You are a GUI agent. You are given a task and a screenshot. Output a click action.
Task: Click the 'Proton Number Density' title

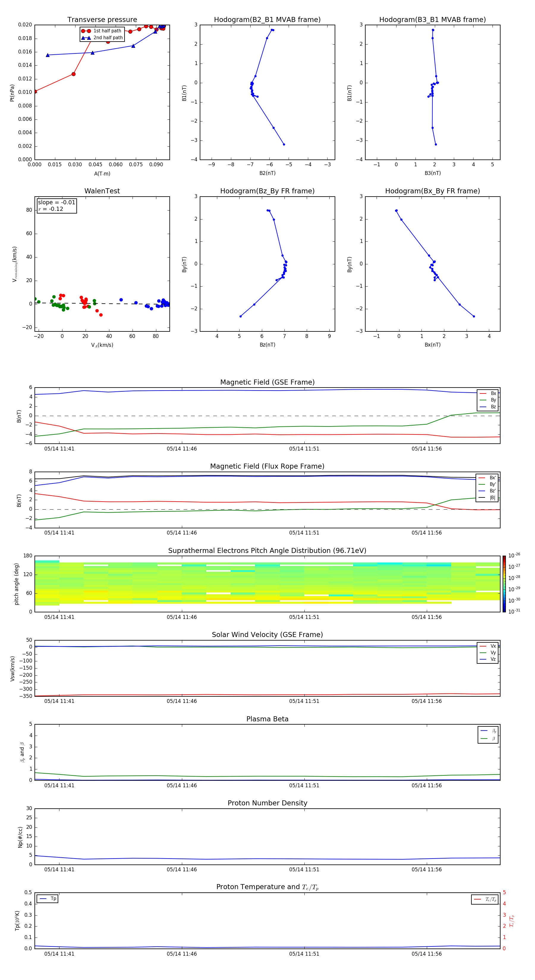(x=267, y=803)
